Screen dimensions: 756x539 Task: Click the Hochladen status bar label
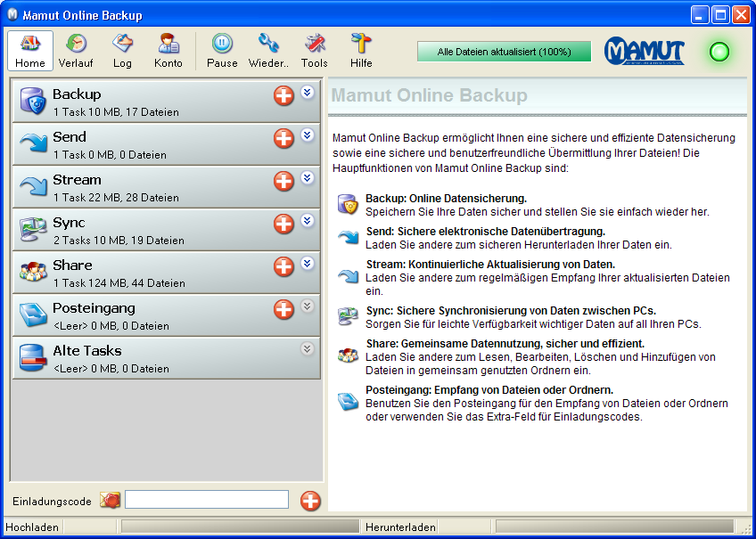pos(32,527)
